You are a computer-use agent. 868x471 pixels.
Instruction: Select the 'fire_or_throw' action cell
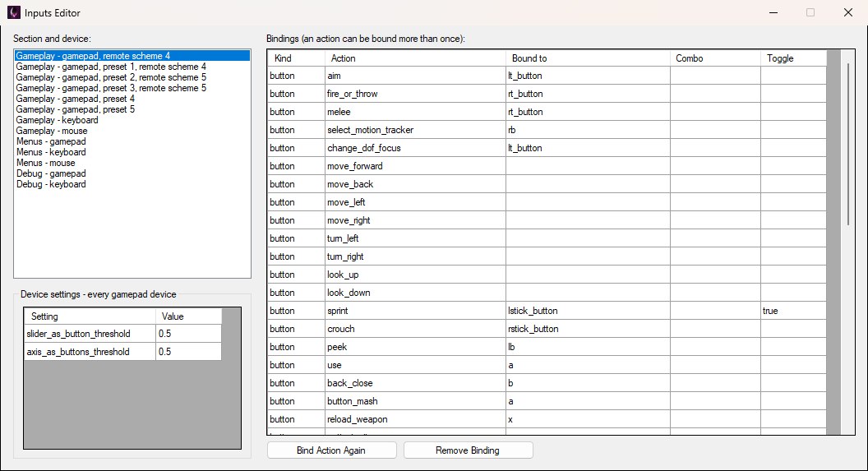click(x=415, y=94)
